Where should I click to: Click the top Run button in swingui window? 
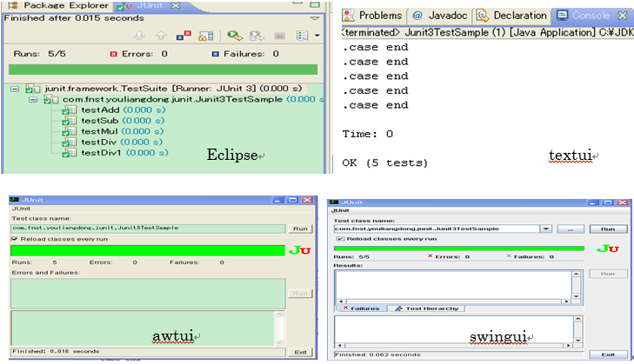[608, 229]
